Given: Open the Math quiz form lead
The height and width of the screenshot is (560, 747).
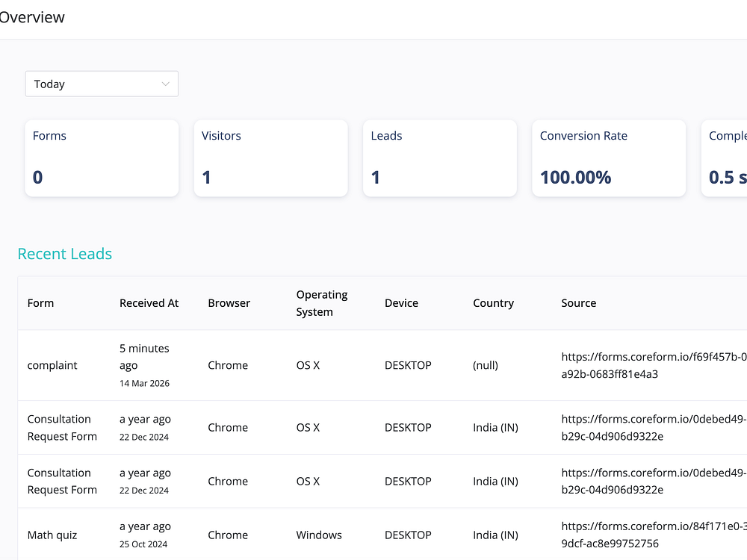Looking at the screenshot, I should (52, 535).
